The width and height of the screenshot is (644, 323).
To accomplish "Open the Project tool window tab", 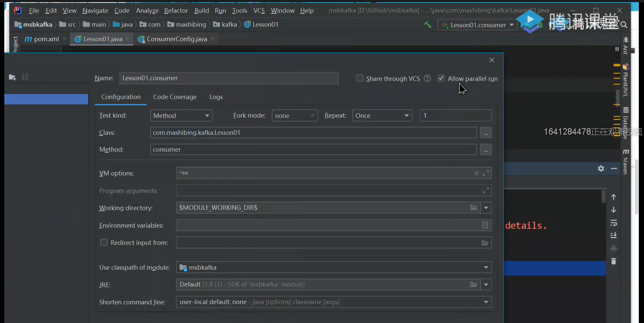I will click(15, 45).
